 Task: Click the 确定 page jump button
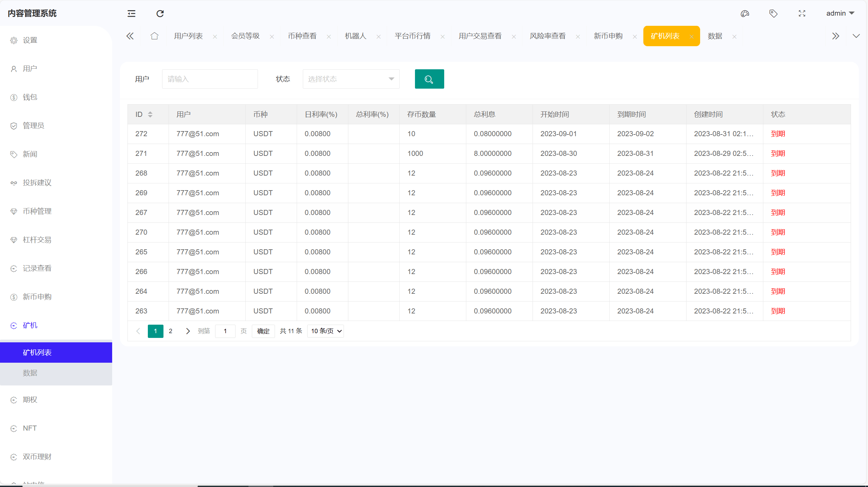coord(263,331)
